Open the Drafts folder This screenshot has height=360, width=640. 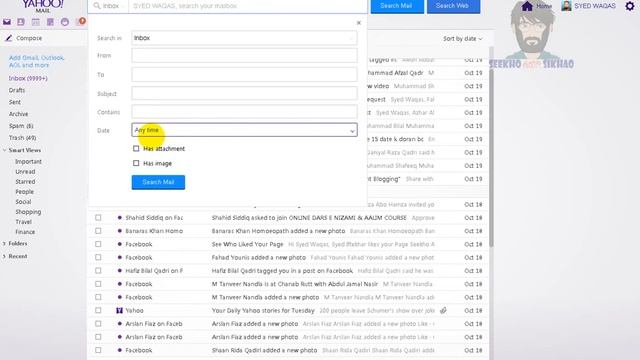[17, 90]
